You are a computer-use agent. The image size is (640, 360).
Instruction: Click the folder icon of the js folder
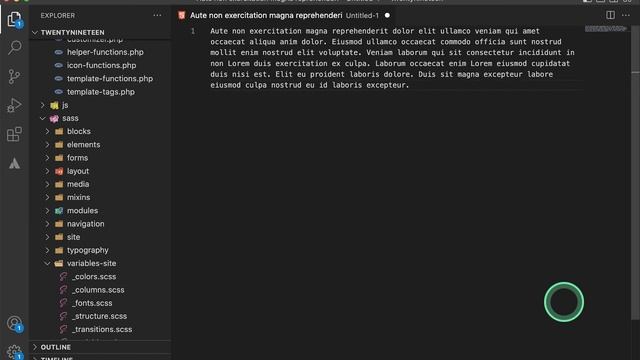click(54, 105)
